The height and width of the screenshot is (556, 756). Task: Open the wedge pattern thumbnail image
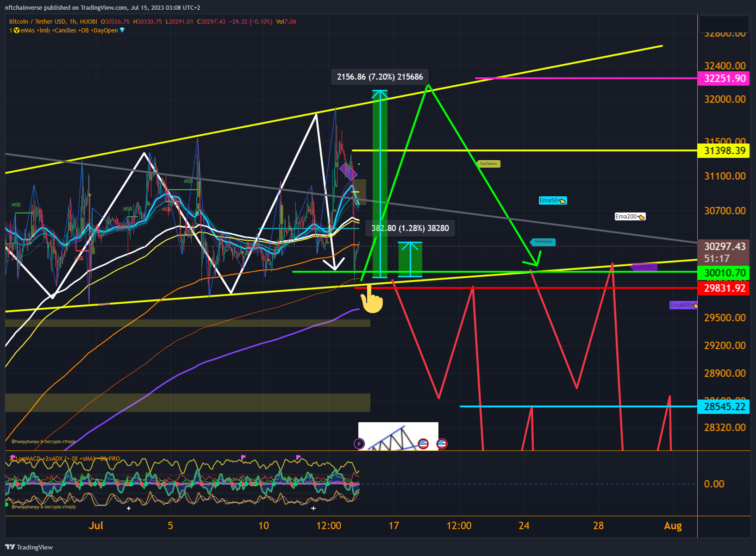tap(398, 436)
